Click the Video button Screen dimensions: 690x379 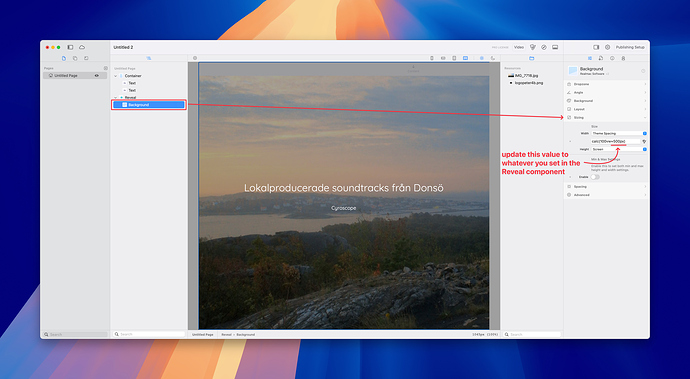pyautogui.click(x=519, y=47)
